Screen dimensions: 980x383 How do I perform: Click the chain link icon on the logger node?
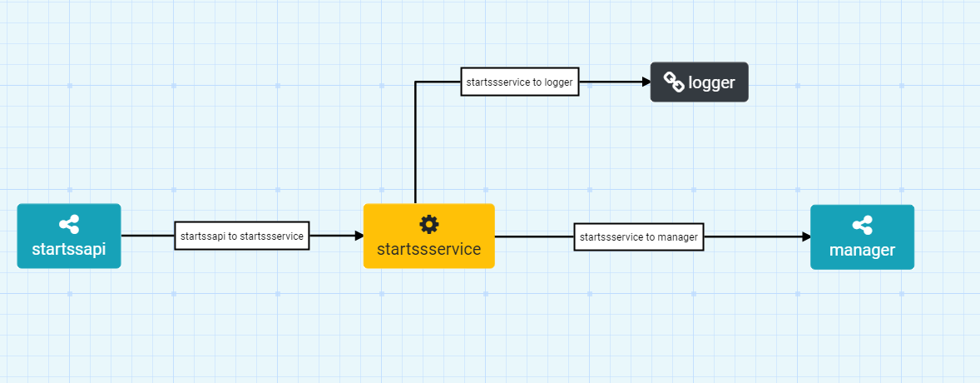point(673,82)
